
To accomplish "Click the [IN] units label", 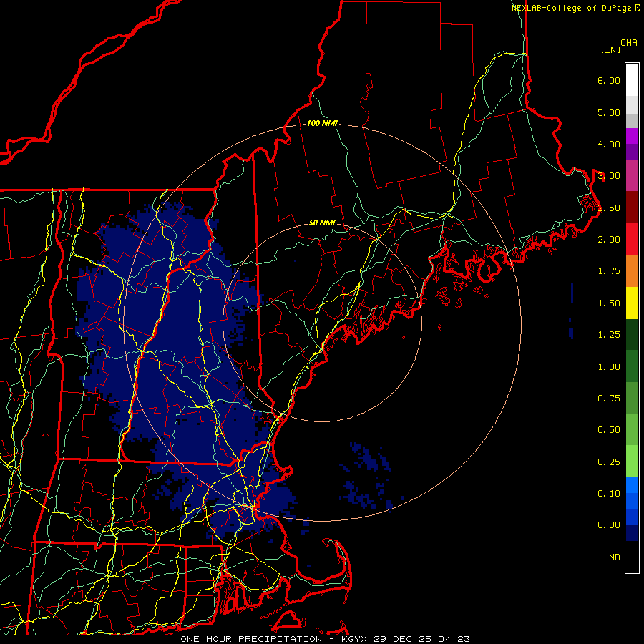I will pos(610,49).
